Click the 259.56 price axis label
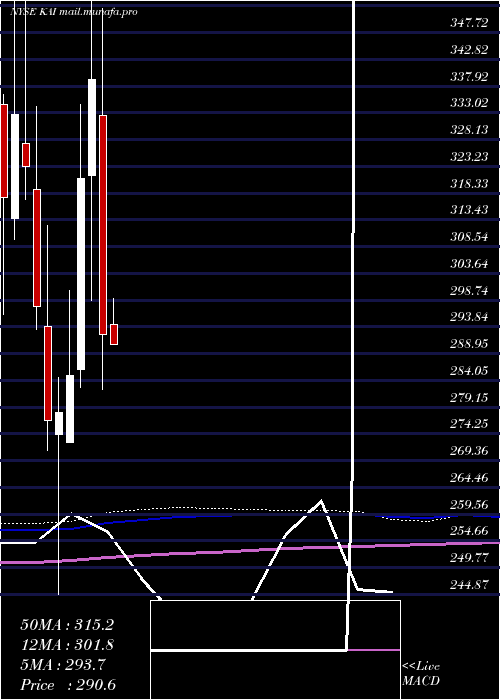Viewport: 500px width, 700px height. [x=469, y=504]
